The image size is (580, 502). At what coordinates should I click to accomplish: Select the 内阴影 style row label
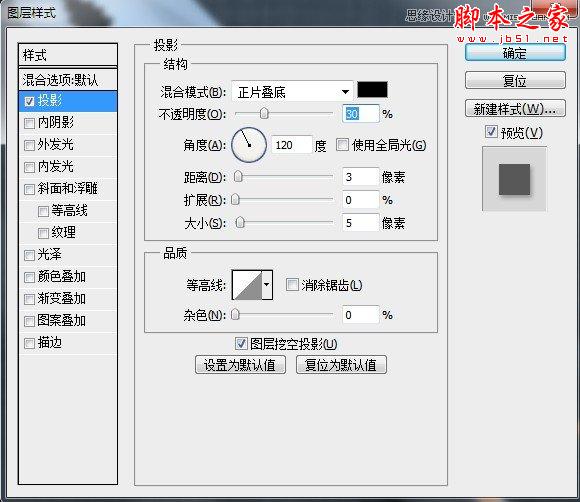pyautogui.click(x=55, y=122)
